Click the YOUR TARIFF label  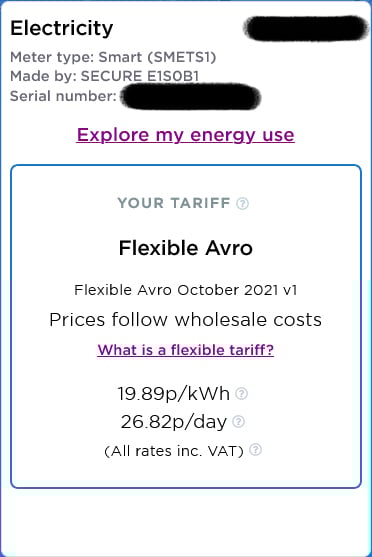(x=174, y=203)
